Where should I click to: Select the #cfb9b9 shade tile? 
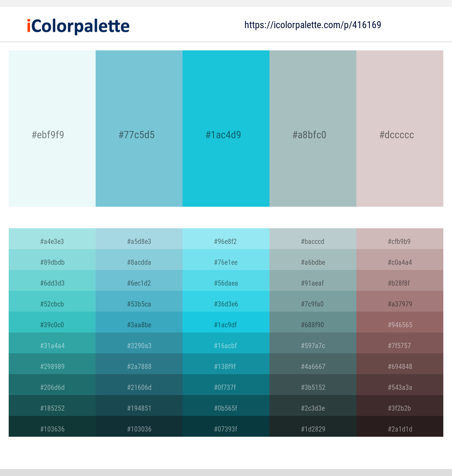399,241
